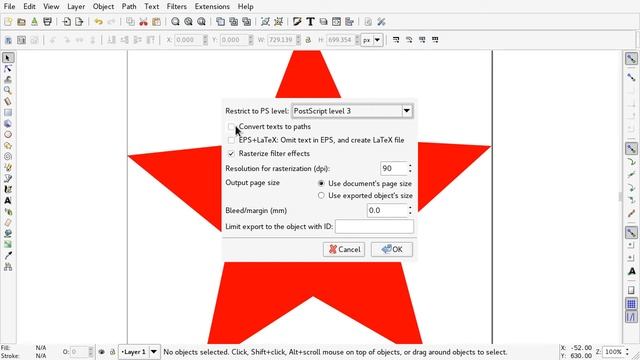Click the Duplicate object icon

pos(220,22)
